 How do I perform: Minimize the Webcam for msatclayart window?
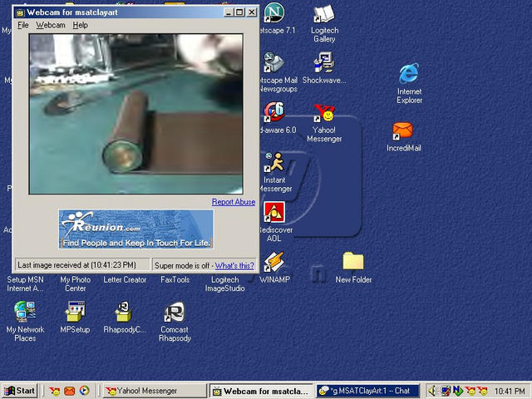[x=229, y=12]
